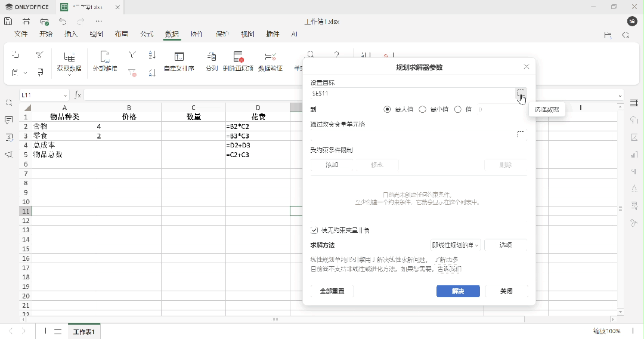Click the add new sheet plus button

(x=45, y=331)
